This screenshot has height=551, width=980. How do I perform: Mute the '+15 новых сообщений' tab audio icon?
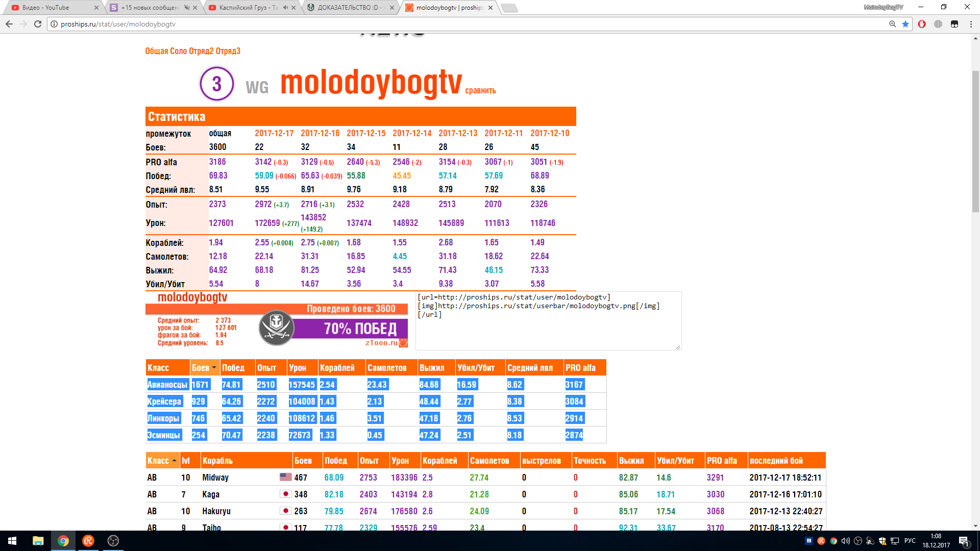click(187, 8)
